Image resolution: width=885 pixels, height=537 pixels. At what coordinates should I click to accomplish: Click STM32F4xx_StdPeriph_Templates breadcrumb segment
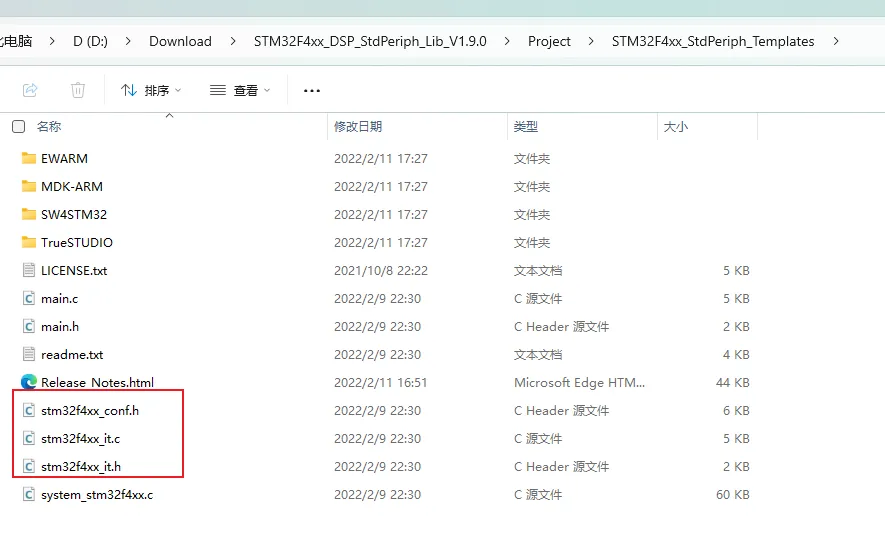pyautogui.click(x=713, y=41)
